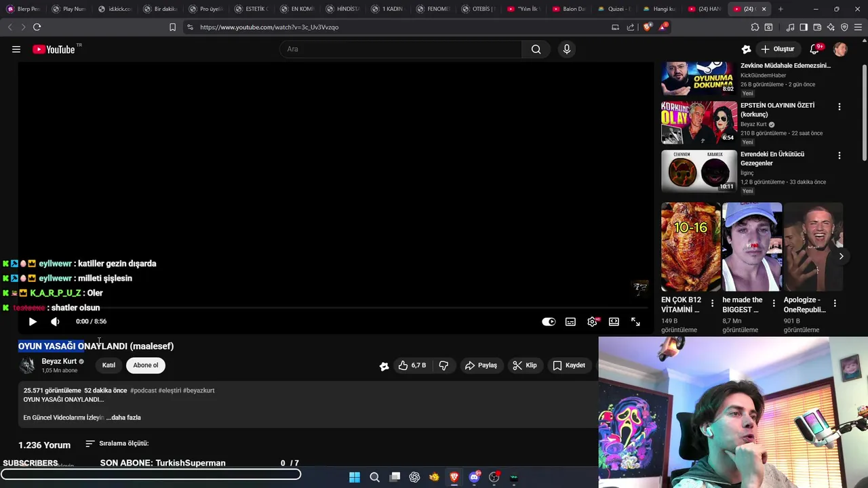This screenshot has height=488, width=868.
Task: Open Brave Rewards triangle icon
Action: point(663,27)
